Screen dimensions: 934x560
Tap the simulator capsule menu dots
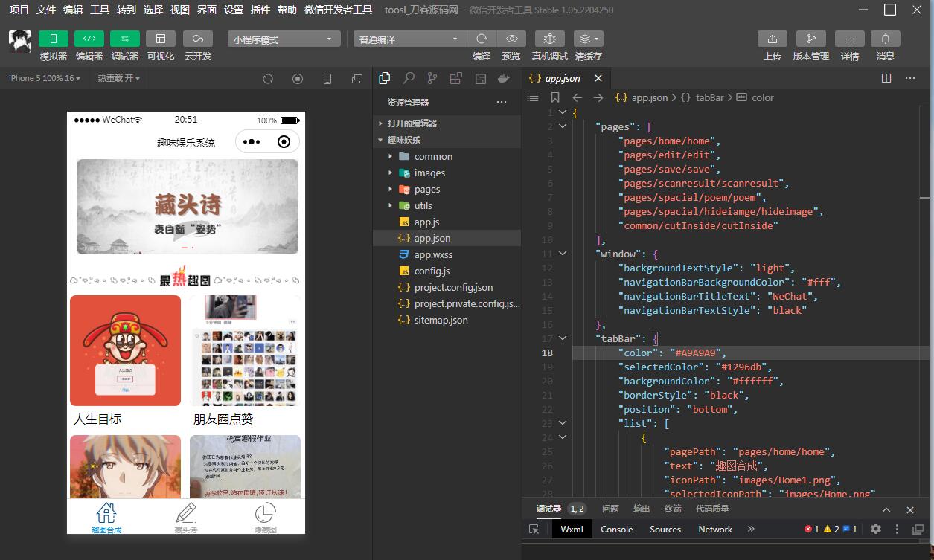pyautogui.click(x=252, y=142)
